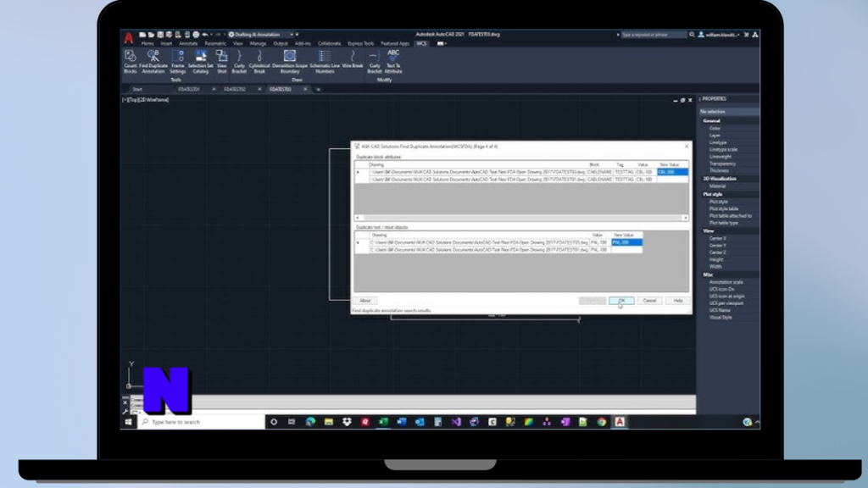Open Visual Studio from the taskbar
The image size is (868, 488).
pos(456,422)
